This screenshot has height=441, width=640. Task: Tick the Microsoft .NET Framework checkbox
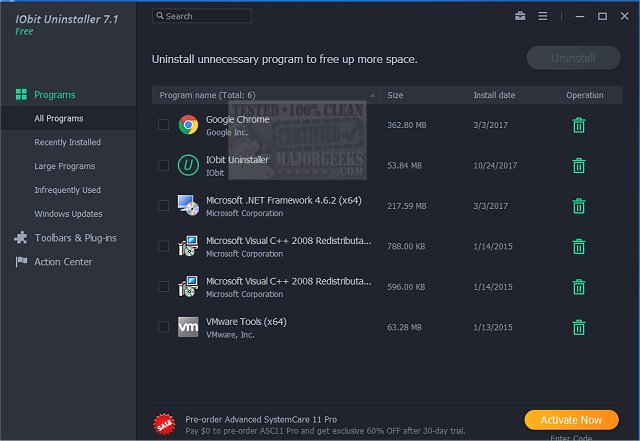(163, 205)
